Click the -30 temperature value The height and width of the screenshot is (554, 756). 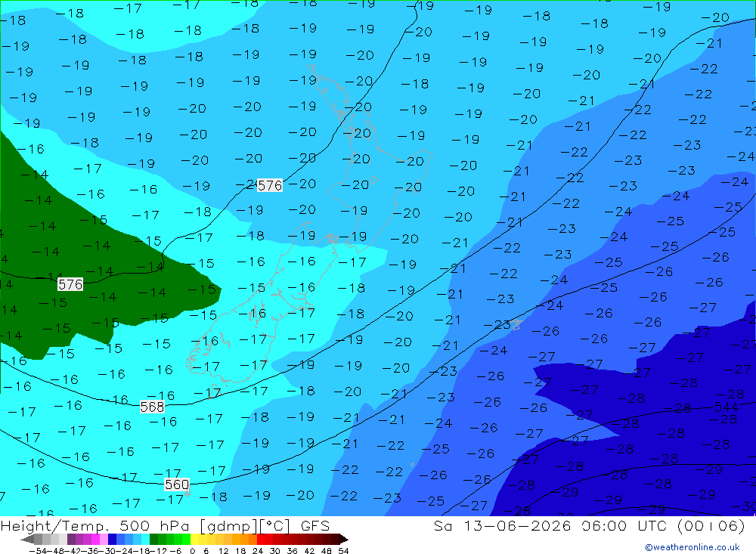point(743,506)
